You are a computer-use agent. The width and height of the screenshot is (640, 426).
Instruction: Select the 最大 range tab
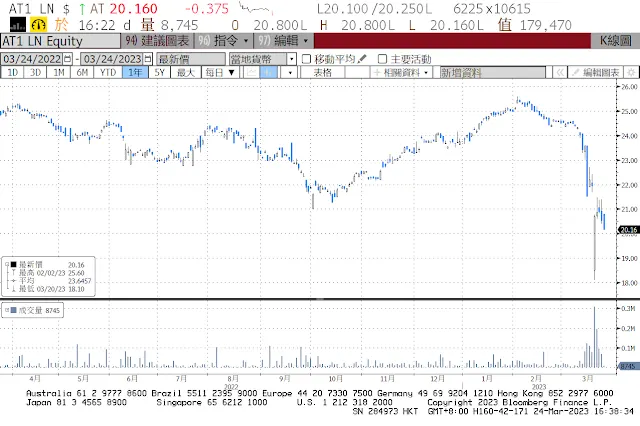(x=186, y=73)
